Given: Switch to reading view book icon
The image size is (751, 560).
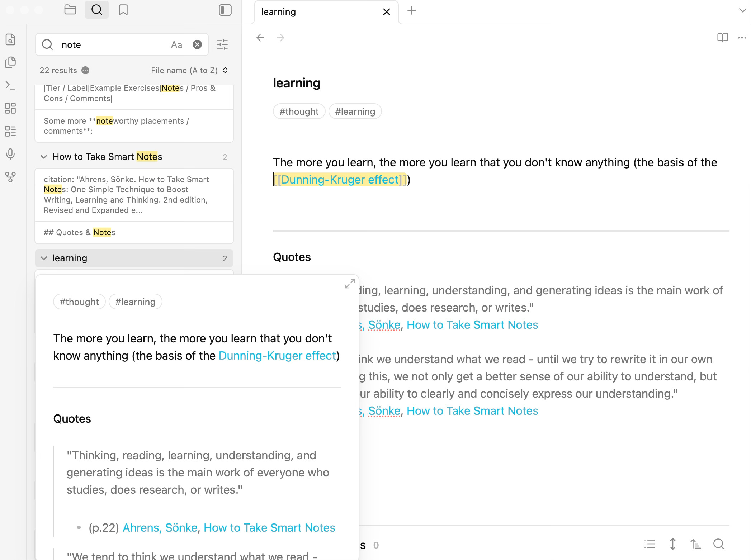Looking at the screenshot, I should (722, 38).
